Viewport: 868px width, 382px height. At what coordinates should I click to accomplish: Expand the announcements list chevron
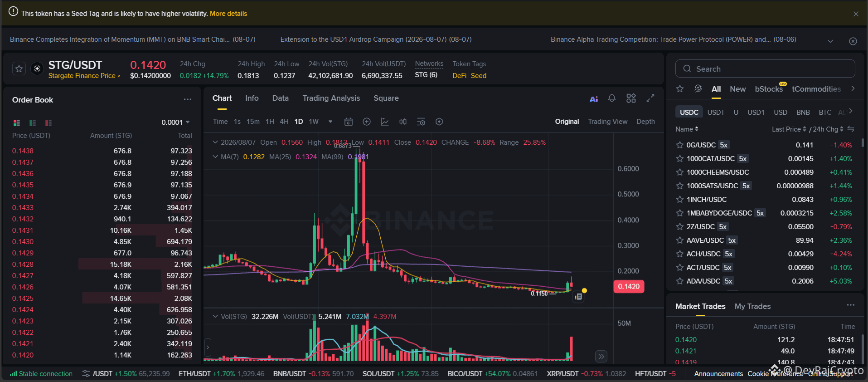[830, 41]
